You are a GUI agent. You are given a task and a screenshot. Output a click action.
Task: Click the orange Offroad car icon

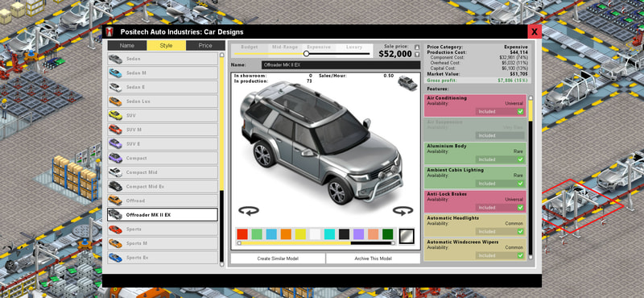[115, 201]
